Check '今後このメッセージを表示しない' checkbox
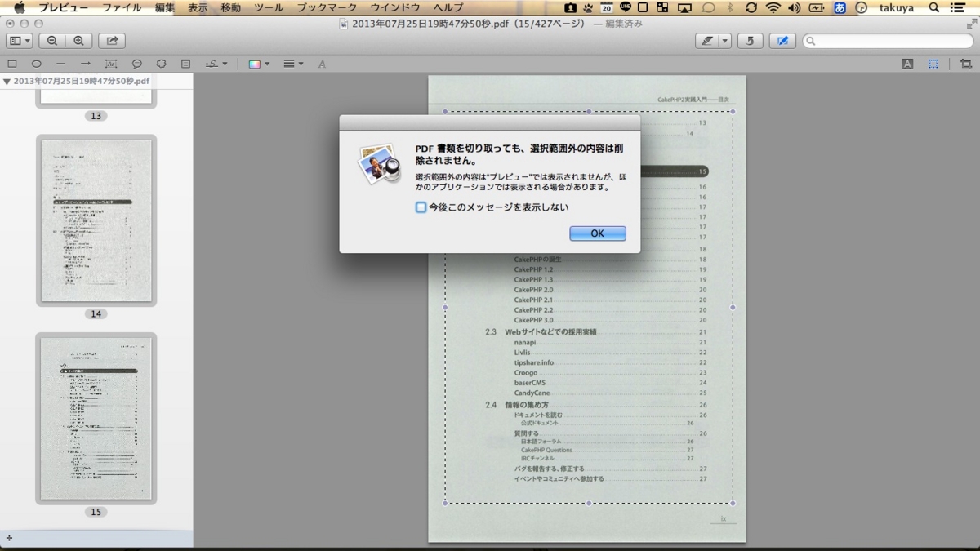This screenshot has width=980, height=551. coord(421,207)
